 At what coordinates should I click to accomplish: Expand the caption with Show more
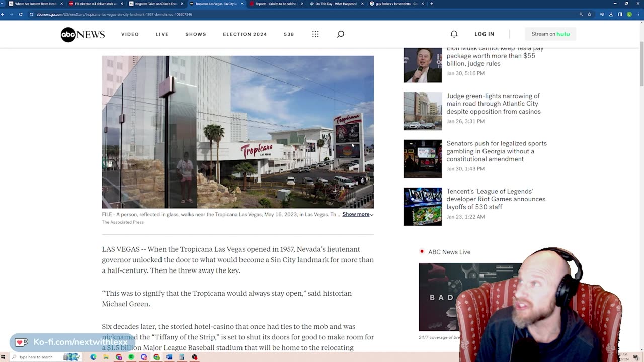(358, 214)
